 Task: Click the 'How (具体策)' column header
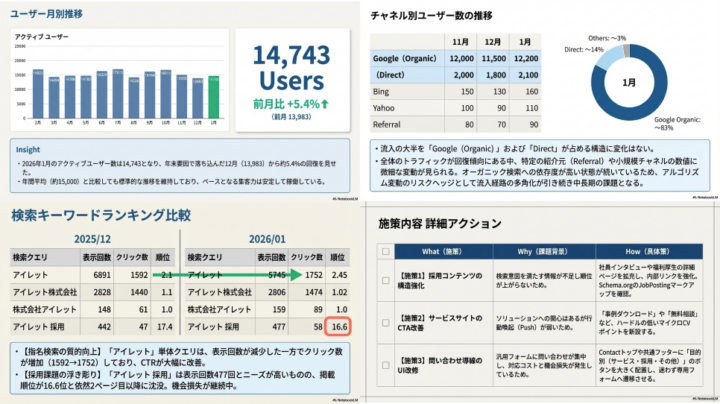(x=647, y=252)
